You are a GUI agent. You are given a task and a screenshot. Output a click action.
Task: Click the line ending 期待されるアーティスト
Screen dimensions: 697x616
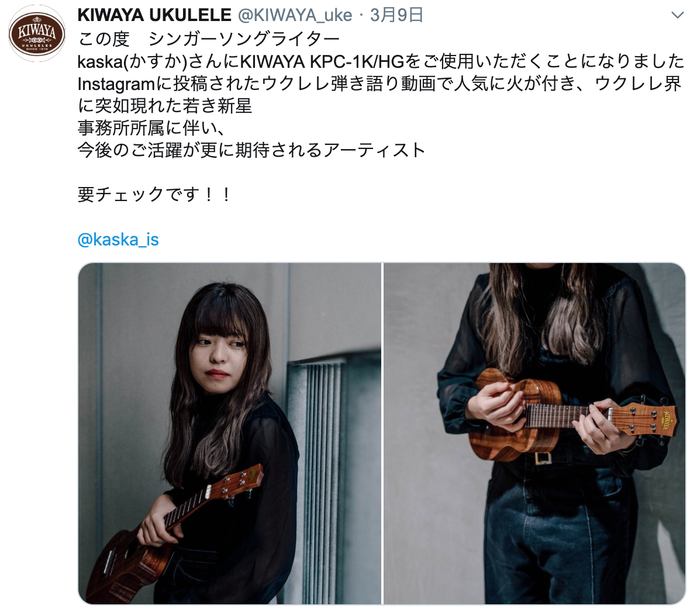point(251,150)
